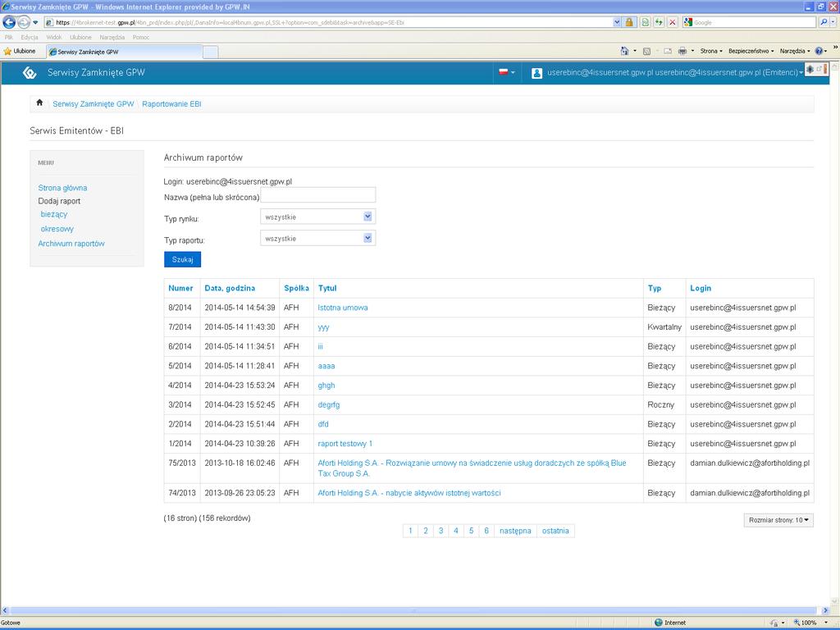The image size is (840, 630).
Task: Open the Typ raportu dropdown
Action: 317,238
